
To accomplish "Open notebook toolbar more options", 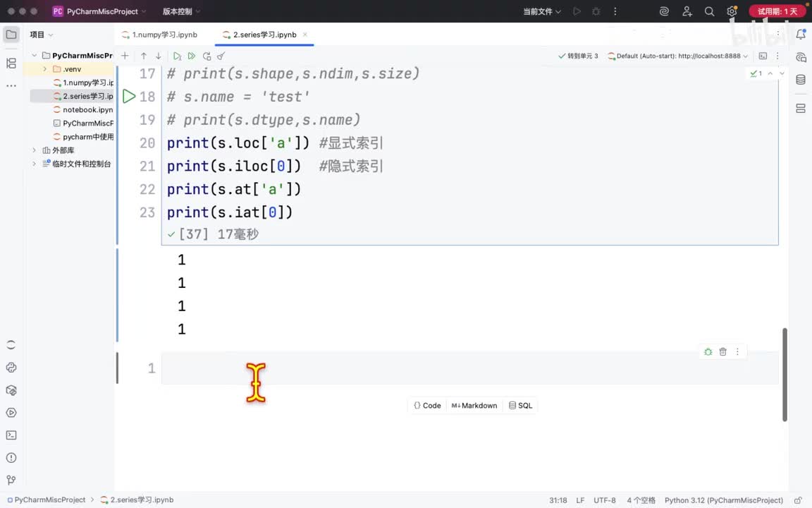I will (777, 56).
